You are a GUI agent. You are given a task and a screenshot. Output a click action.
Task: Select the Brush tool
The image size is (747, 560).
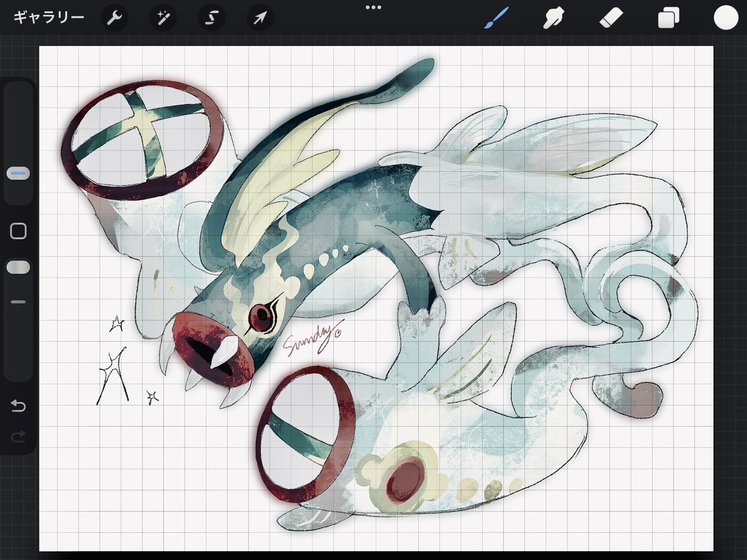(496, 18)
